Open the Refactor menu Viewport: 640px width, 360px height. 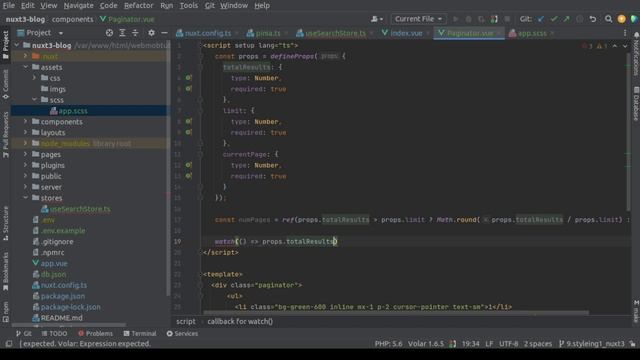[139, 6]
